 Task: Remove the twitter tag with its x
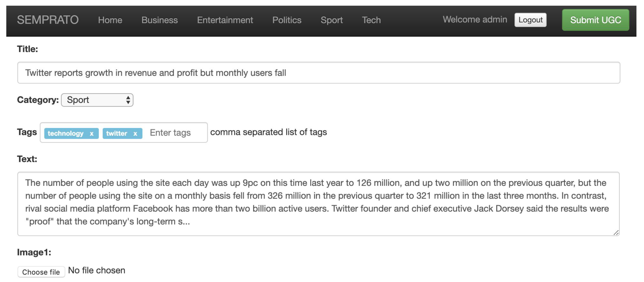click(x=135, y=134)
